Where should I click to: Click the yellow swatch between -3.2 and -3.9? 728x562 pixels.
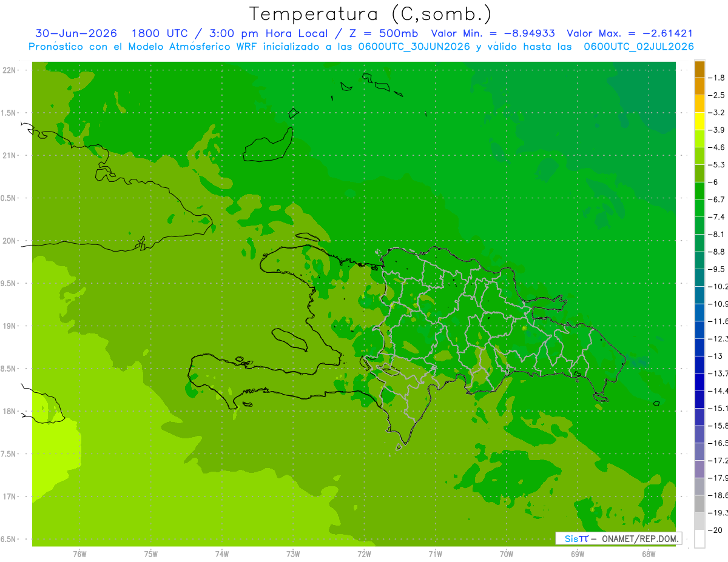(x=699, y=121)
